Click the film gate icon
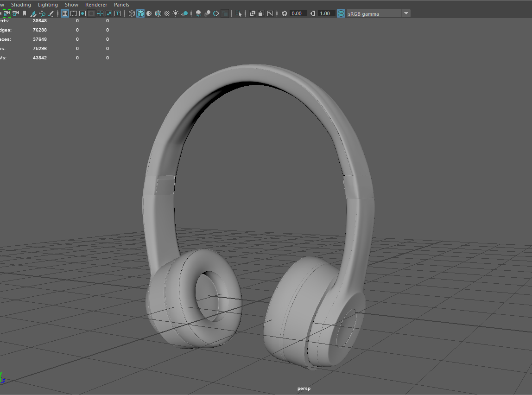Screen dimensions: 532x395 (74, 13)
